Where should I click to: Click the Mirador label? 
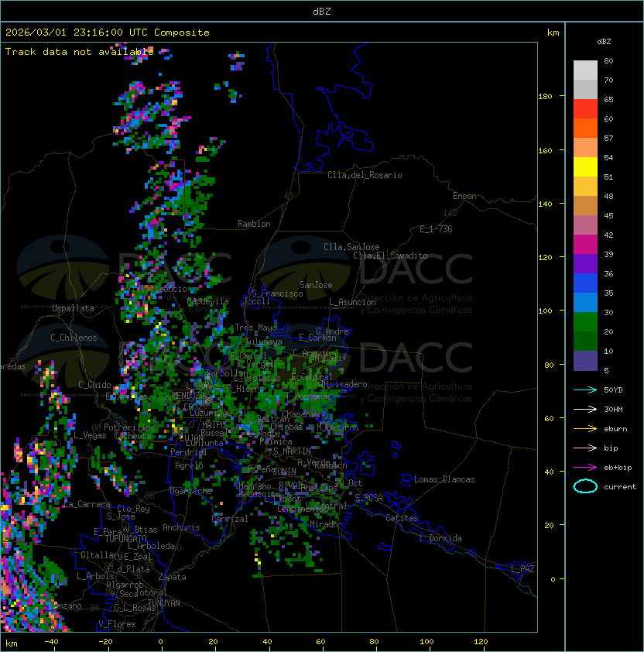[x=326, y=524]
